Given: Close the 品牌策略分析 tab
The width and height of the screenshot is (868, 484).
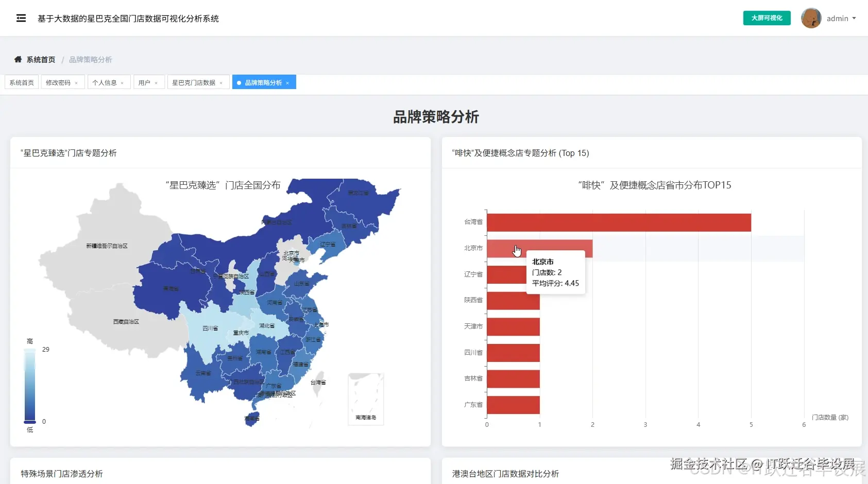Looking at the screenshot, I should coord(287,82).
